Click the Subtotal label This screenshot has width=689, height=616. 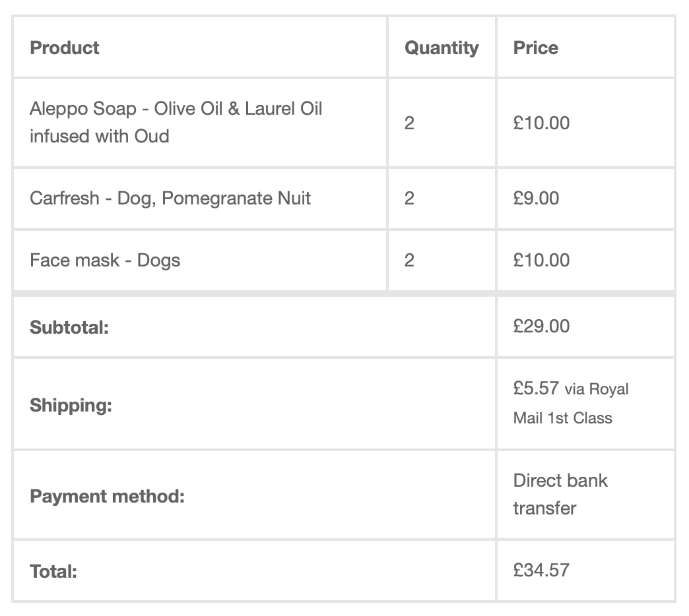(x=69, y=327)
